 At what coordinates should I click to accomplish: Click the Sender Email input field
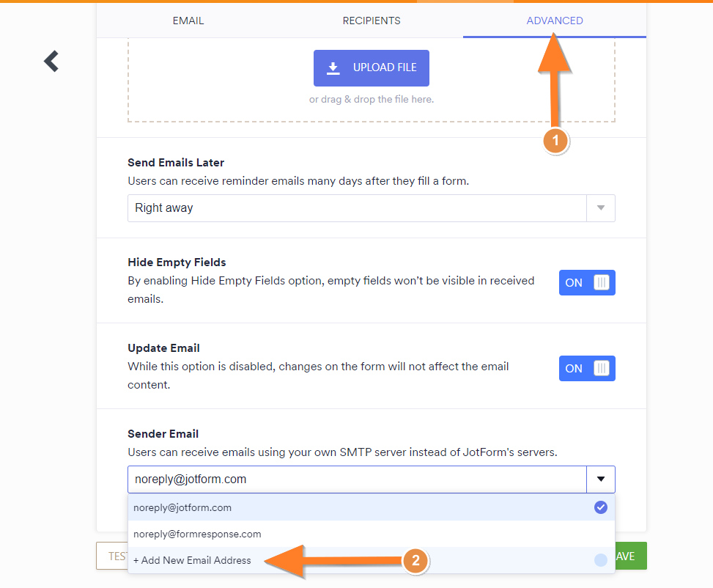tap(357, 479)
